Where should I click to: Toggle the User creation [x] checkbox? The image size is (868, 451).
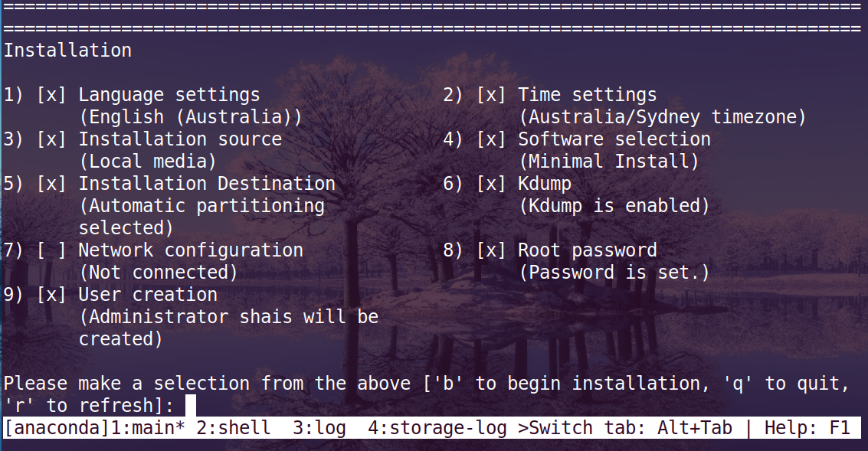click(x=51, y=294)
